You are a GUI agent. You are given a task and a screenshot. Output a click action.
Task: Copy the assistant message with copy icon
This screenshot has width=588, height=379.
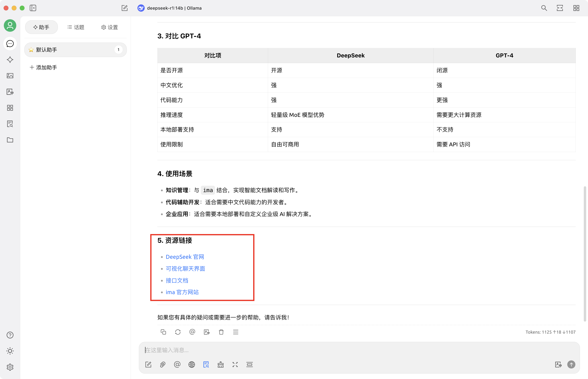[x=163, y=332]
